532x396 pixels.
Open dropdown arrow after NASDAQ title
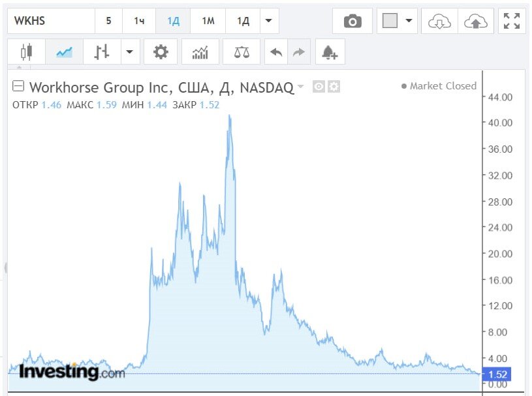click(301, 86)
